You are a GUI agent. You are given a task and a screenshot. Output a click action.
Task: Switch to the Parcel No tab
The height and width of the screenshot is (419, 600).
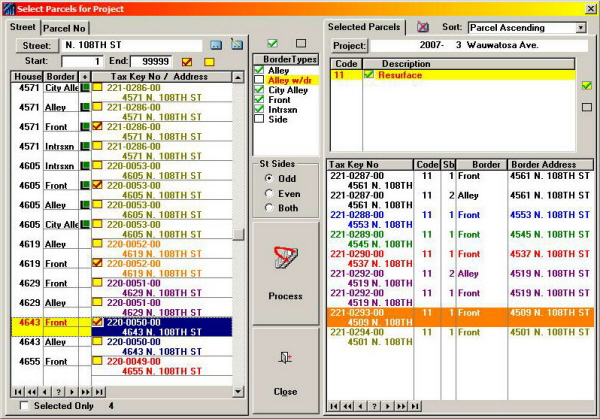click(x=62, y=27)
